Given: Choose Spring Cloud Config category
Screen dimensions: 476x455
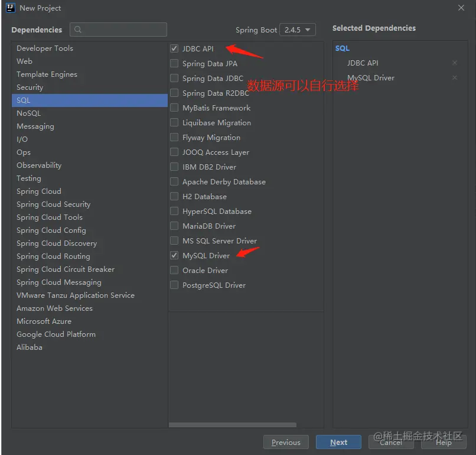Looking at the screenshot, I should coord(90,230).
